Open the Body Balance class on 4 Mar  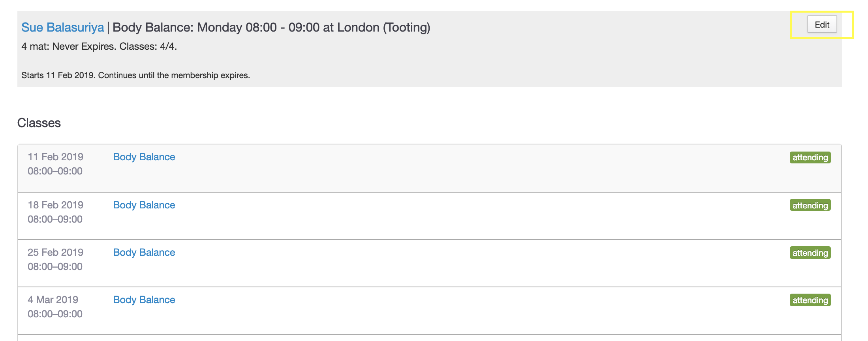[x=144, y=300]
